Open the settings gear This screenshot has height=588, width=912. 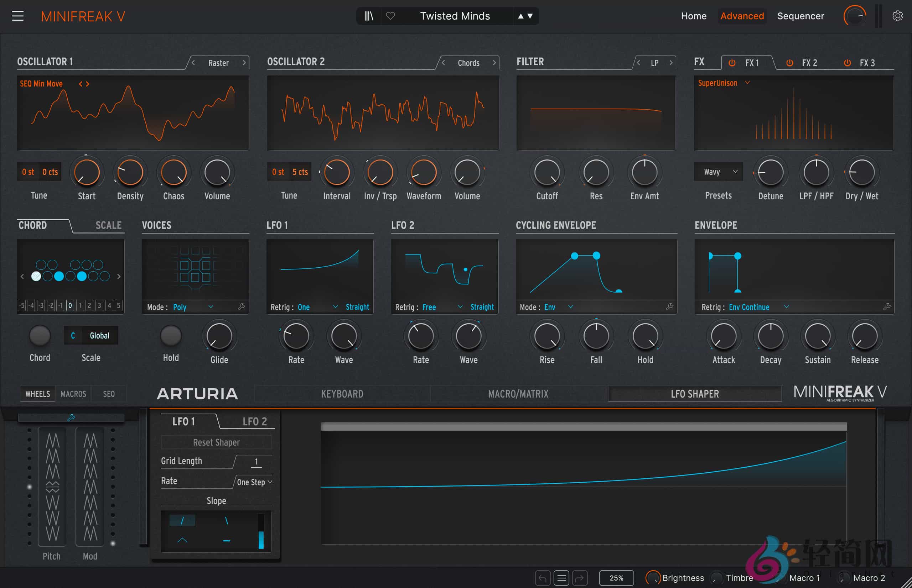pyautogui.click(x=898, y=16)
